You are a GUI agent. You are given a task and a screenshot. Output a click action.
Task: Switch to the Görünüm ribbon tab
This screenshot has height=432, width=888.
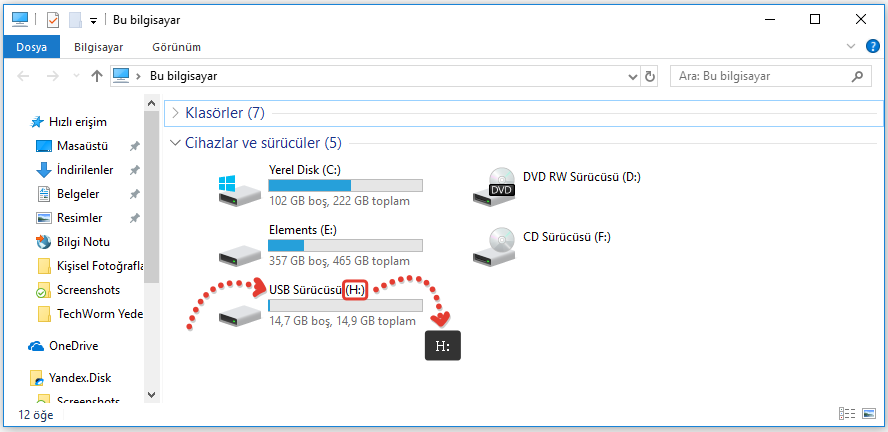coord(176,47)
